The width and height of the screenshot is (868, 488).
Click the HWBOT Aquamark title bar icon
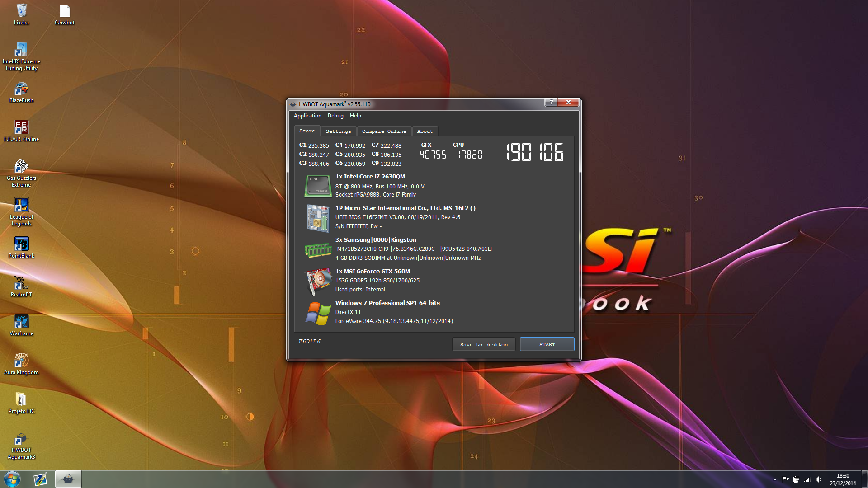click(x=293, y=104)
